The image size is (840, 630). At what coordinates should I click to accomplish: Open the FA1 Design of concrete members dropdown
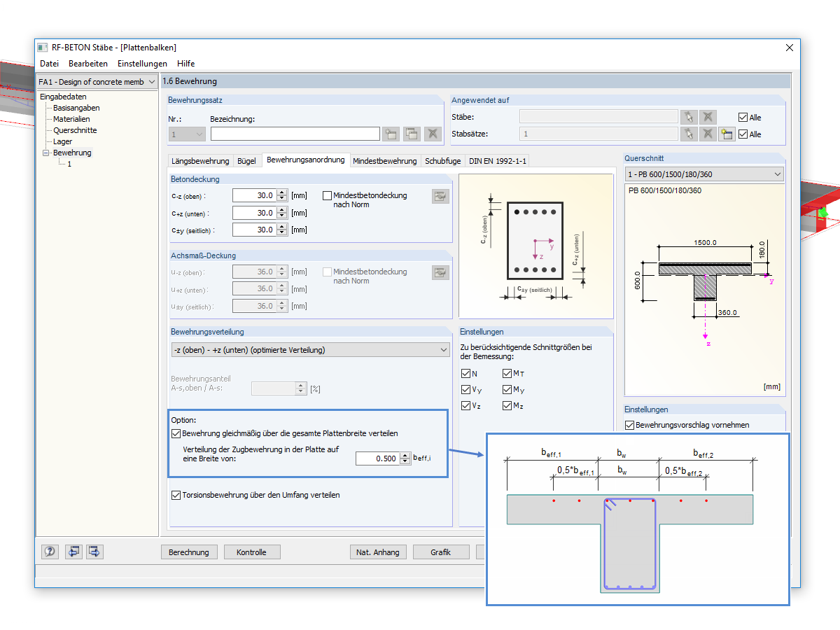click(97, 82)
